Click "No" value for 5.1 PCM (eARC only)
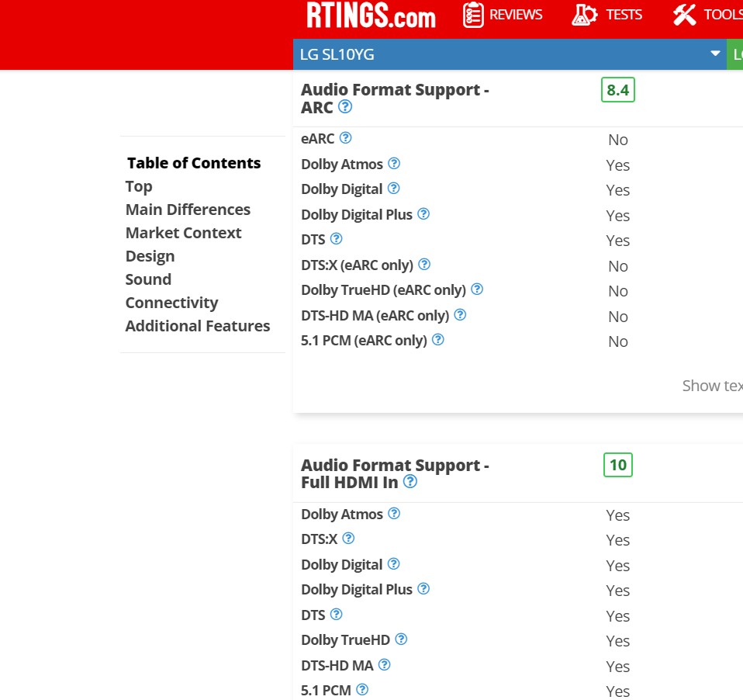This screenshot has width=743, height=700. [x=618, y=342]
